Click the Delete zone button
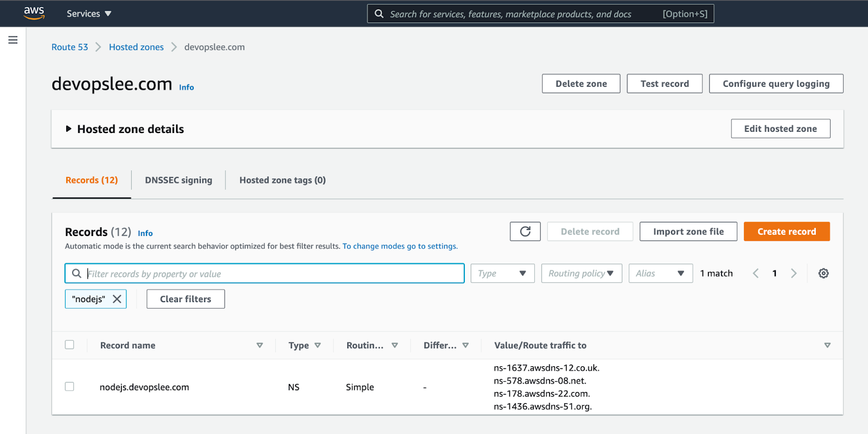 (581, 84)
